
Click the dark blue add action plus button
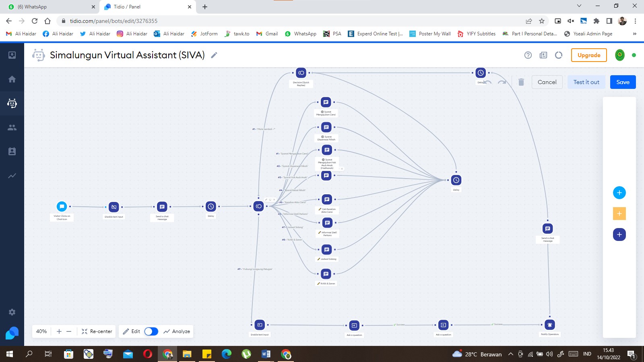619,234
